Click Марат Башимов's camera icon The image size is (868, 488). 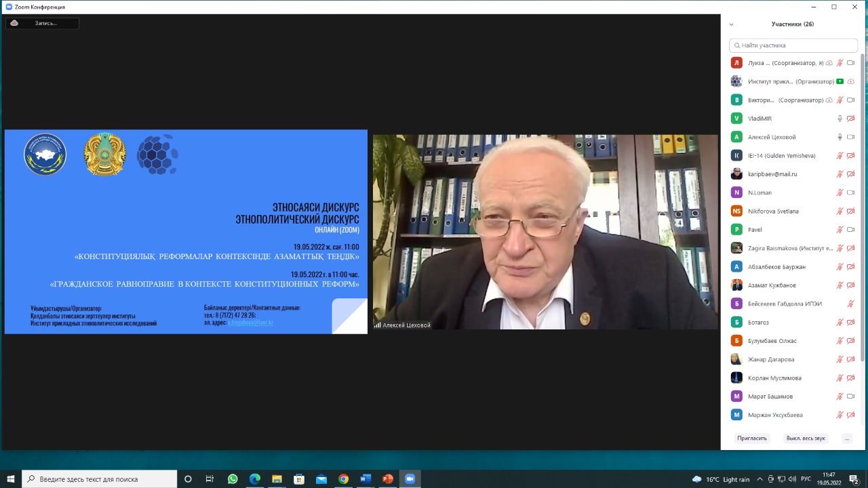(850, 396)
